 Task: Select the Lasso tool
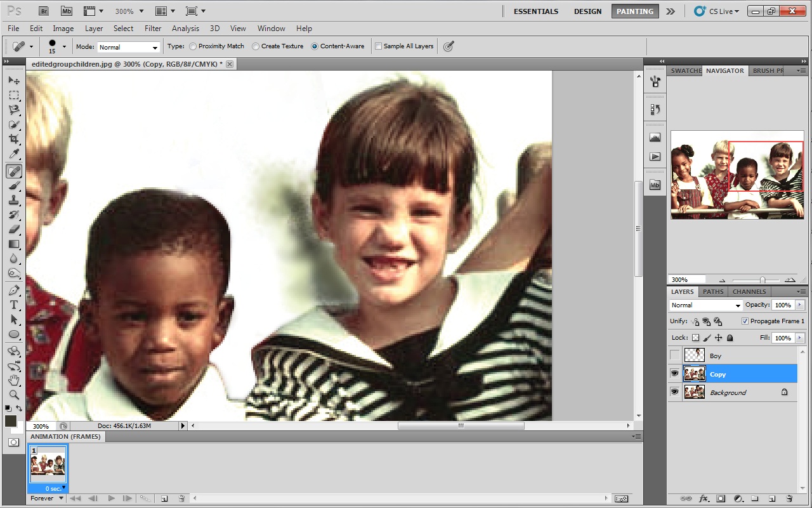[x=14, y=110]
